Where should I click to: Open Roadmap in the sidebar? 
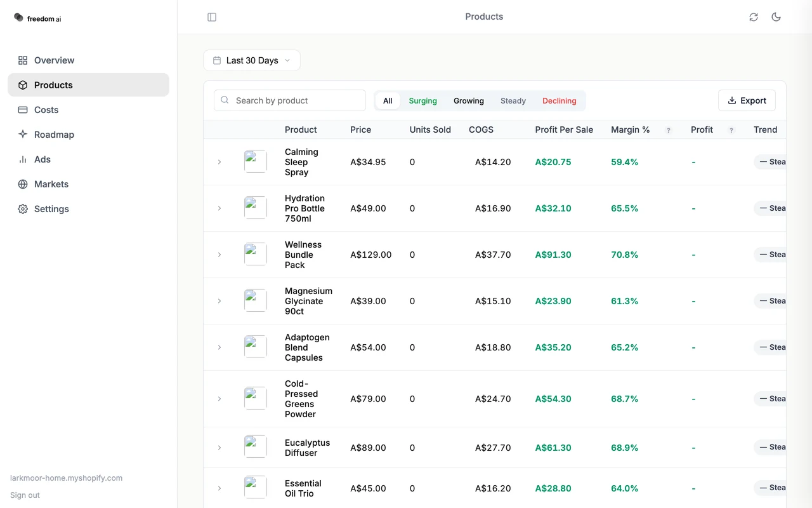(x=88, y=135)
